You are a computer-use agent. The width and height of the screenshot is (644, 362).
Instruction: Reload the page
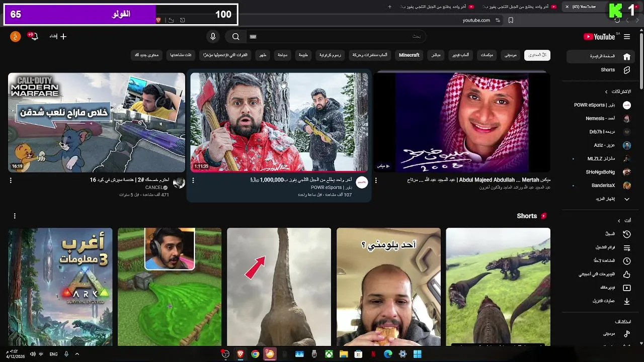coord(617,20)
